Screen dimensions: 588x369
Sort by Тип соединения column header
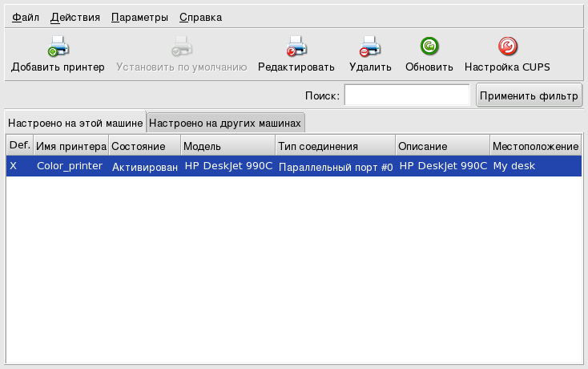[x=335, y=147]
